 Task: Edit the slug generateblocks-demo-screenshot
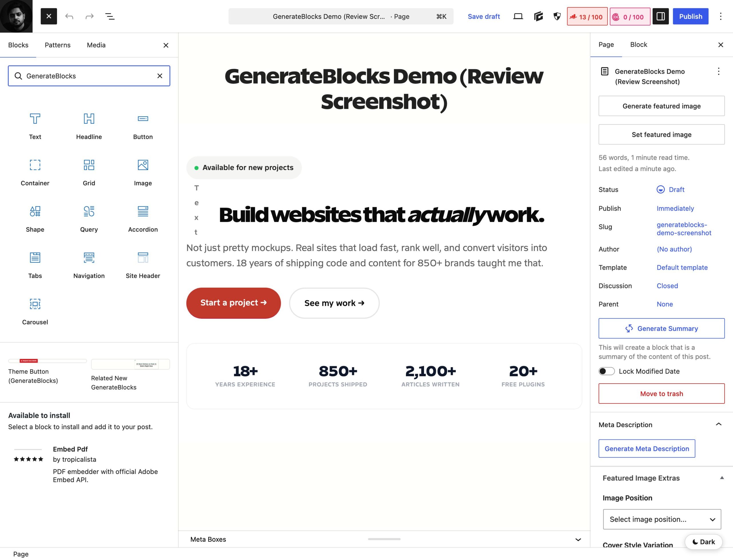[x=684, y=229]
